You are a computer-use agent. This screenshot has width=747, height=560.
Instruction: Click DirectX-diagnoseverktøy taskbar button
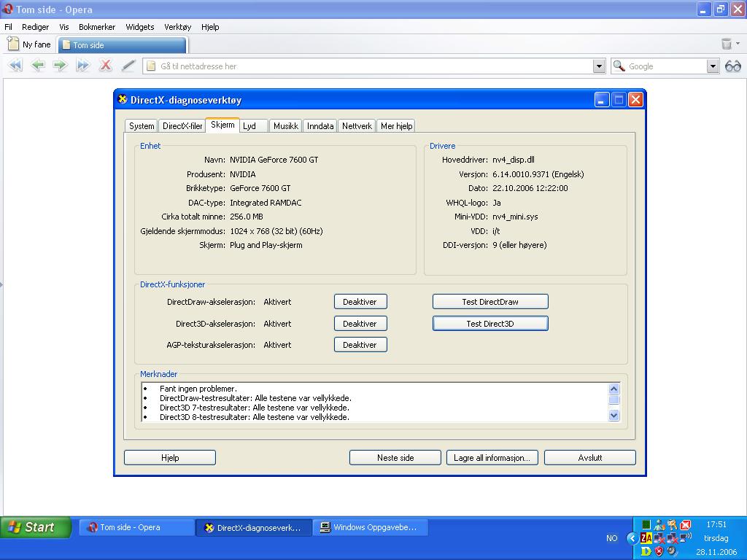coord(254,528)
